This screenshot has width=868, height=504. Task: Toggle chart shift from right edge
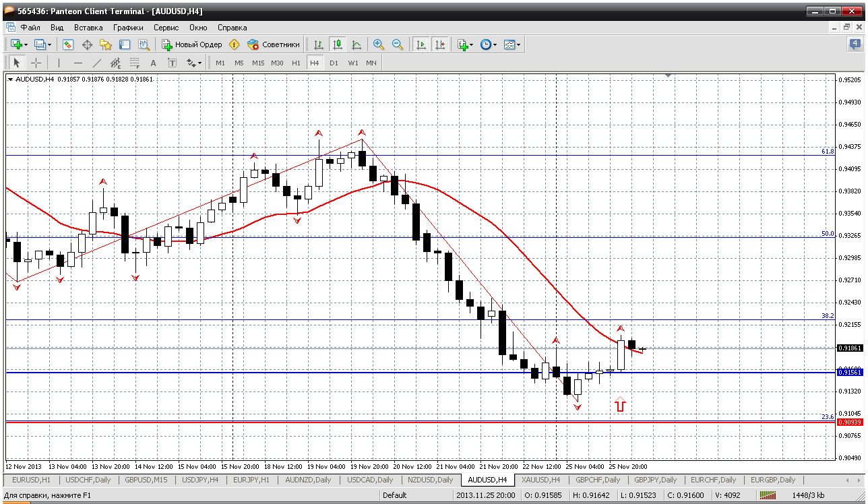[x=440, y=44]
